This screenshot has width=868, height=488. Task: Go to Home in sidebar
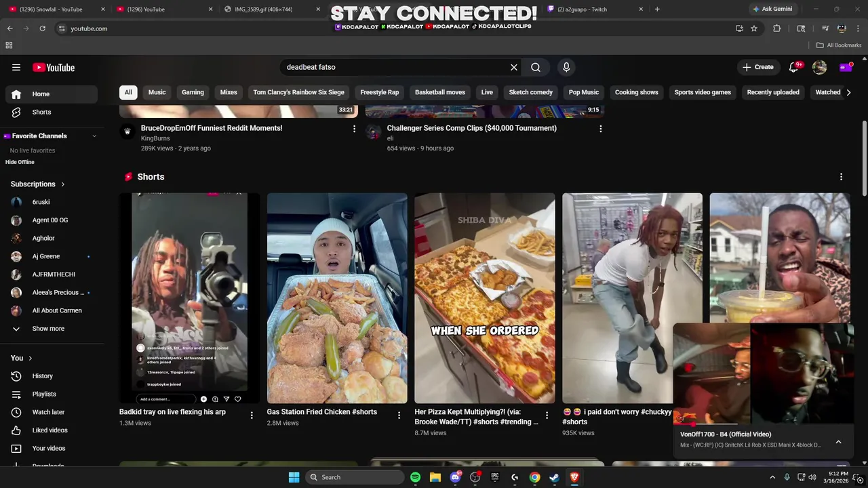click(51, 94)
